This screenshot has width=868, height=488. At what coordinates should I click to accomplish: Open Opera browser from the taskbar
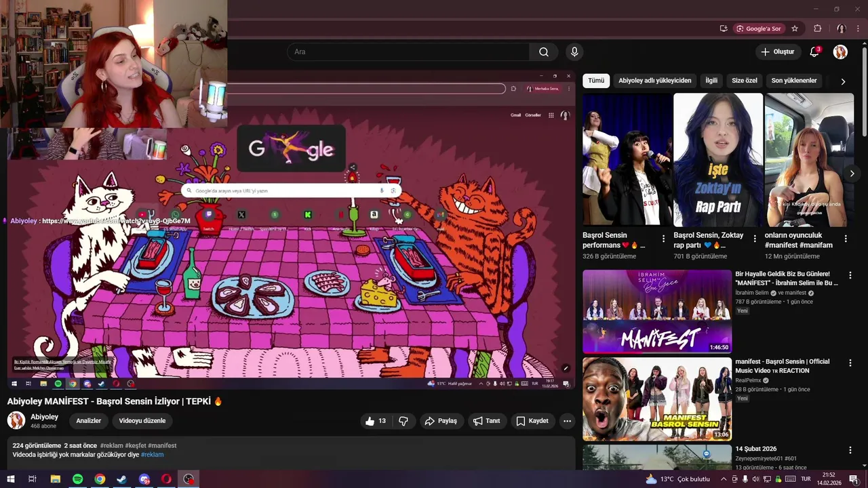click(x=166, y=479)
